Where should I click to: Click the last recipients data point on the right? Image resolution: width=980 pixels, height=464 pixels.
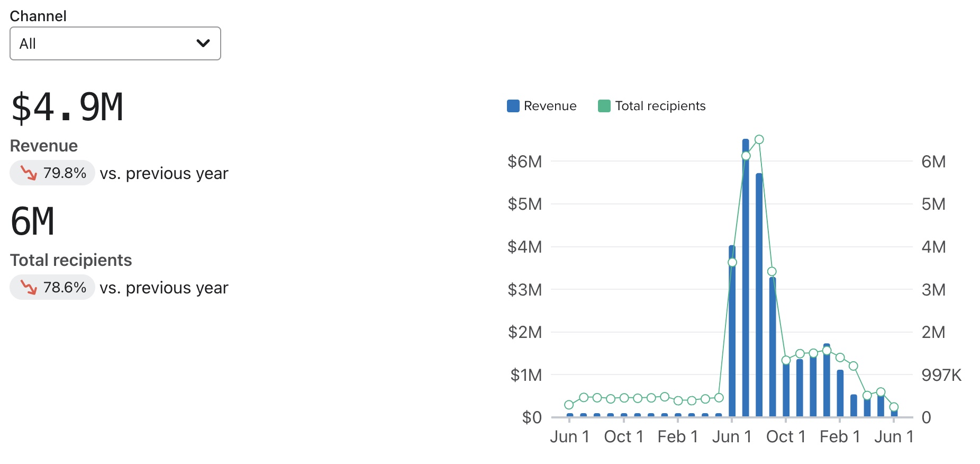click(894, 407)
